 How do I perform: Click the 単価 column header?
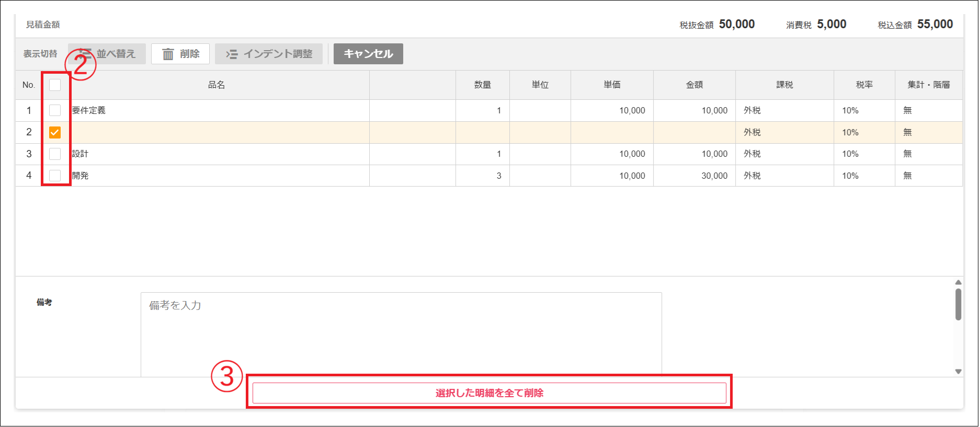[612, 85]
